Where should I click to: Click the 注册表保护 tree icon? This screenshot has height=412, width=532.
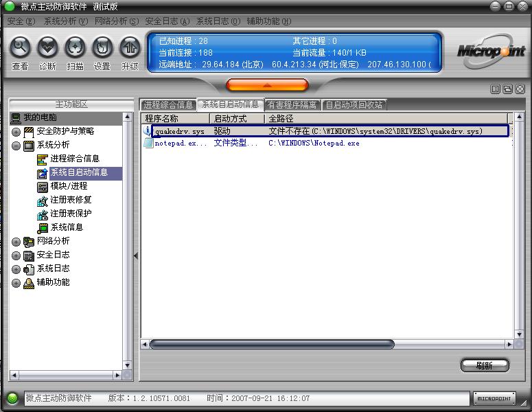click(x=42, y=214)
